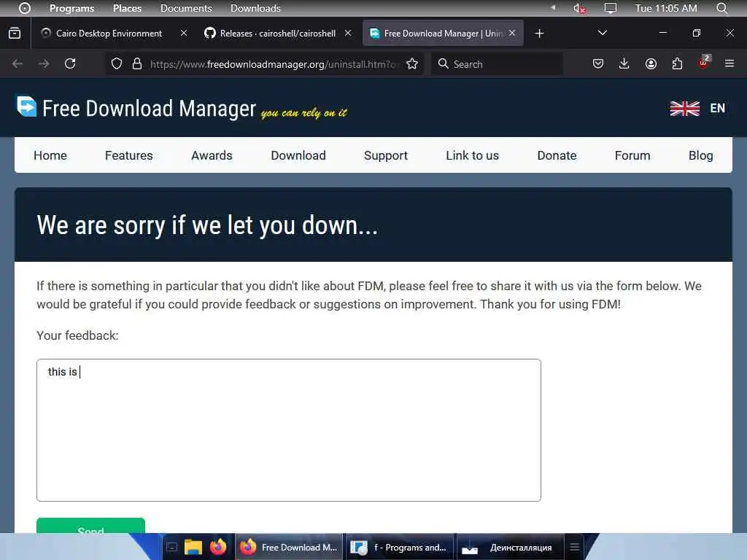Expand the list all tabs dropdown

(602, 33)
